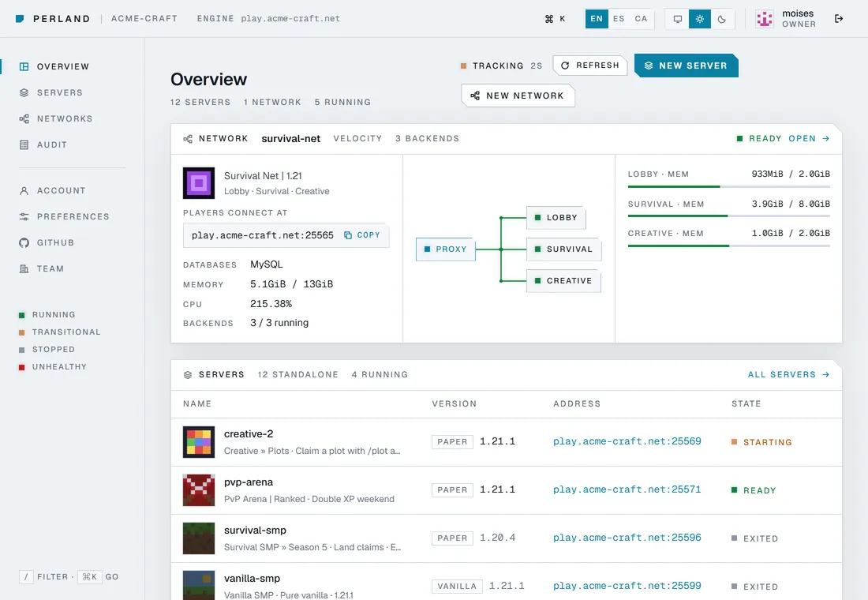
Task: Click the network icon in survival-net header
Action: (188, 138)
